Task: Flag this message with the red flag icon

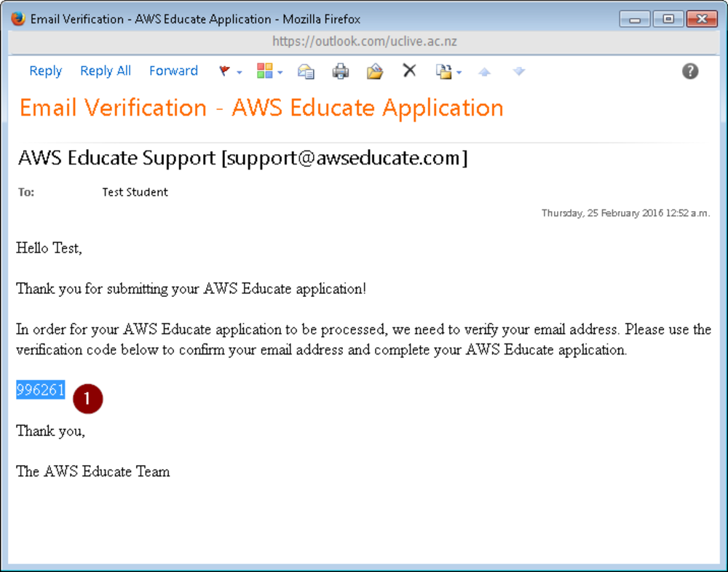Action: [x=225, y=71]
